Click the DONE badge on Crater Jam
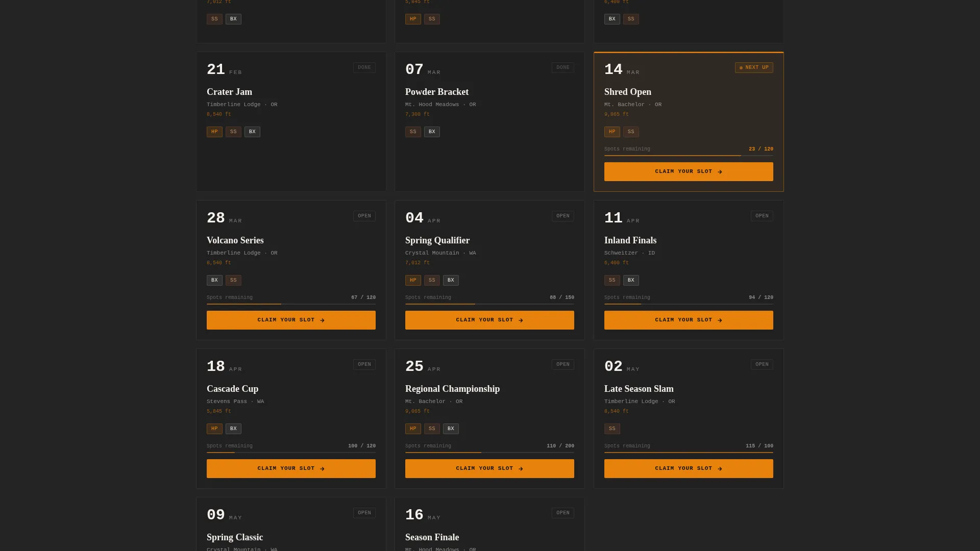The width and height of the screenshot is (980, 551). (x=364, y=68)
